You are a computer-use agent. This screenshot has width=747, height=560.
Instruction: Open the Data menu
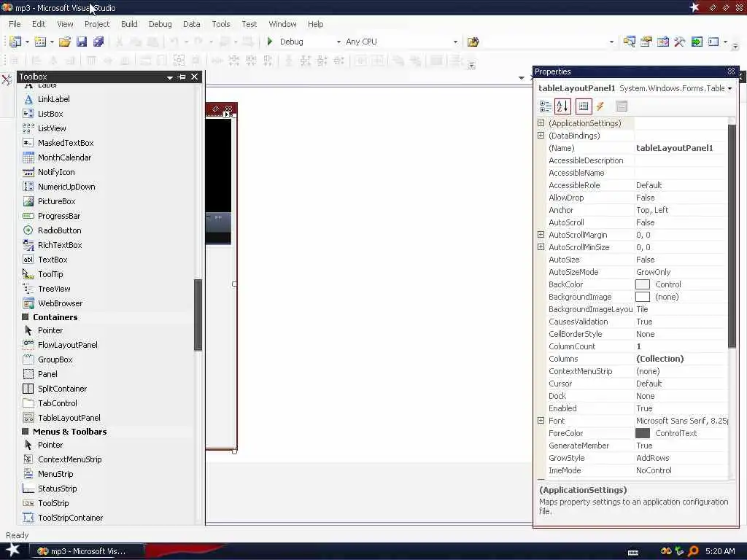(x=192, y=24)
